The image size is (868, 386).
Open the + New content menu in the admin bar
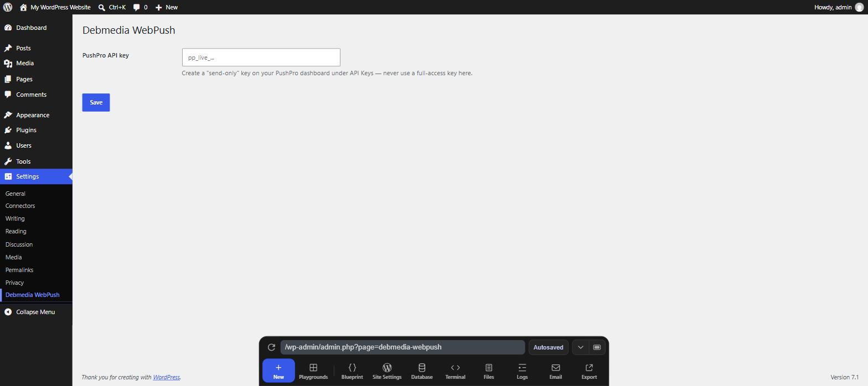(x=166, y=7)
